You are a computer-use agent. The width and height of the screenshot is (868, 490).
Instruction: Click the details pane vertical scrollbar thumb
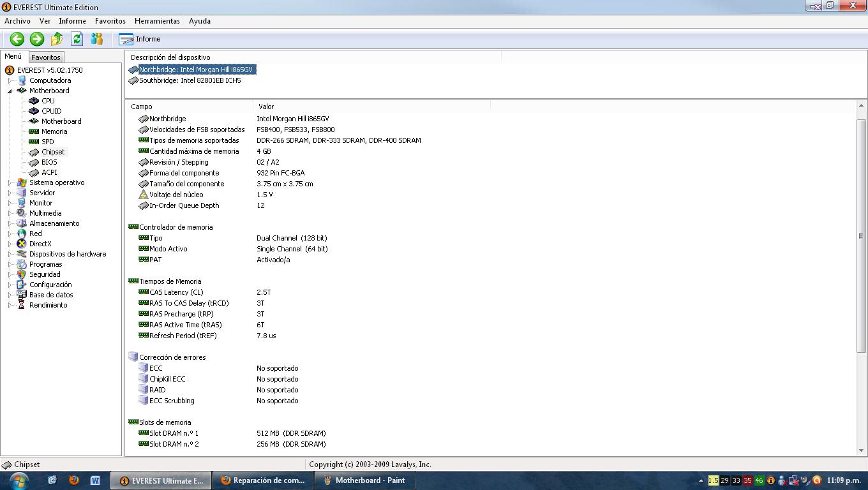tap(861, 235)
